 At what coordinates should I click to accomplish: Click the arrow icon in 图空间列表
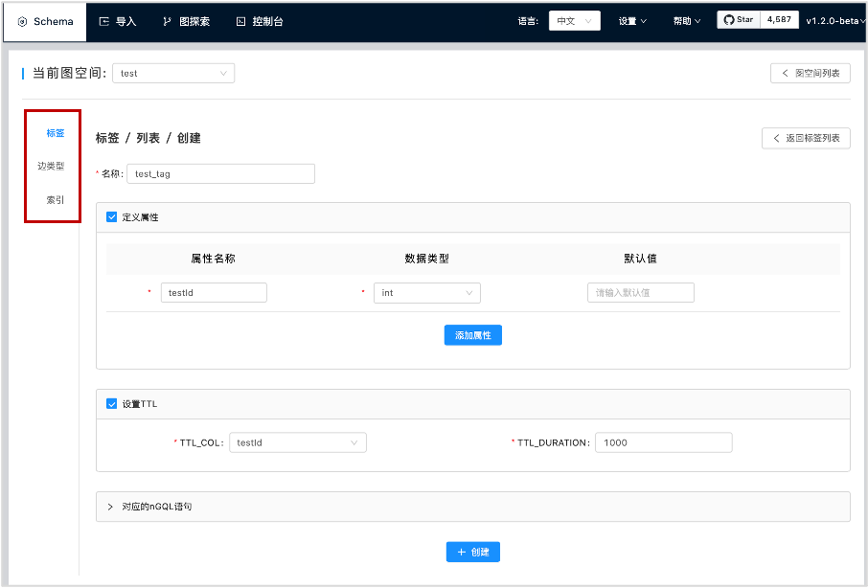click(x=785, y=73)
